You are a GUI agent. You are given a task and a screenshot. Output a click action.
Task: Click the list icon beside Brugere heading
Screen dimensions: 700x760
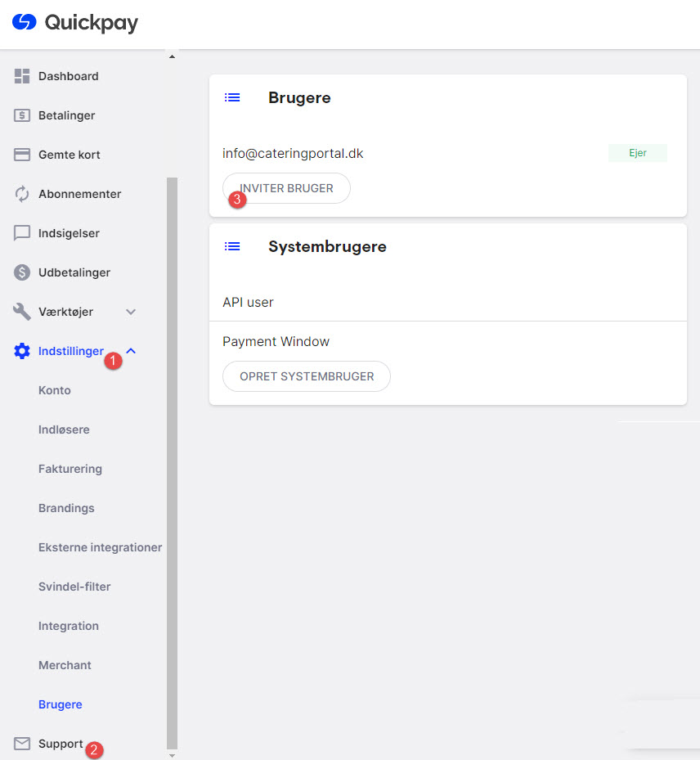point(232,97)
